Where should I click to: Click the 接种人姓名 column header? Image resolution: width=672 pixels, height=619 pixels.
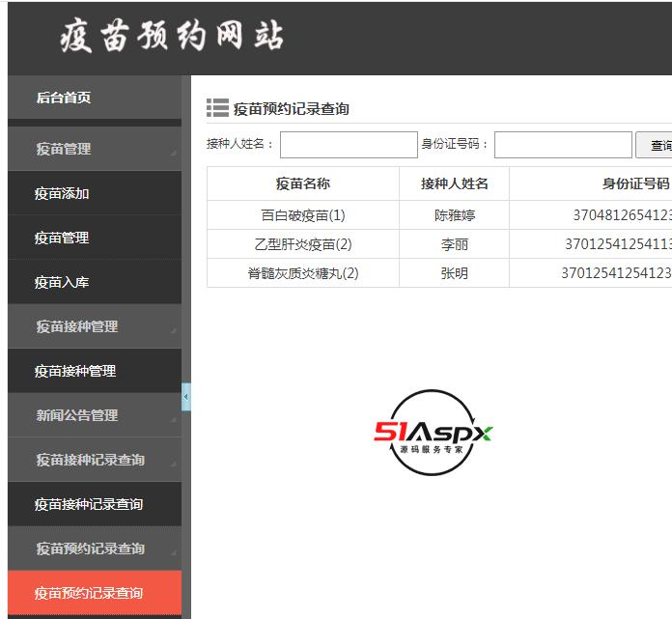click(455, 183)
